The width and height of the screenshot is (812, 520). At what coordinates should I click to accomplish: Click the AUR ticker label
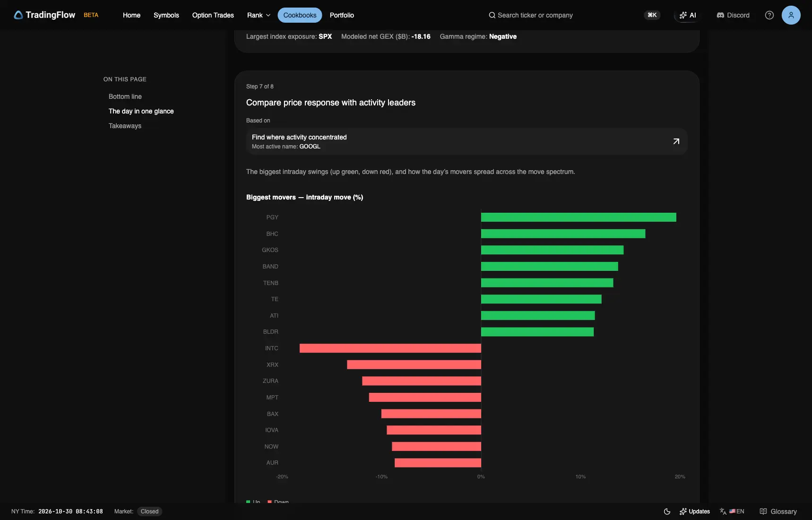(x=272, y=463)
